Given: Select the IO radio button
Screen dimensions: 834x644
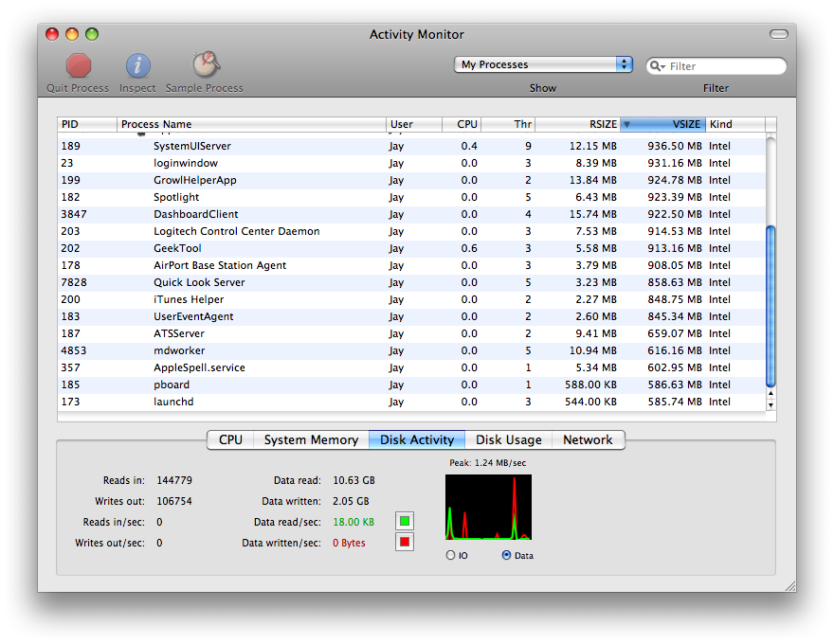Looking at the screenshot, I should (x=450, y=555).
